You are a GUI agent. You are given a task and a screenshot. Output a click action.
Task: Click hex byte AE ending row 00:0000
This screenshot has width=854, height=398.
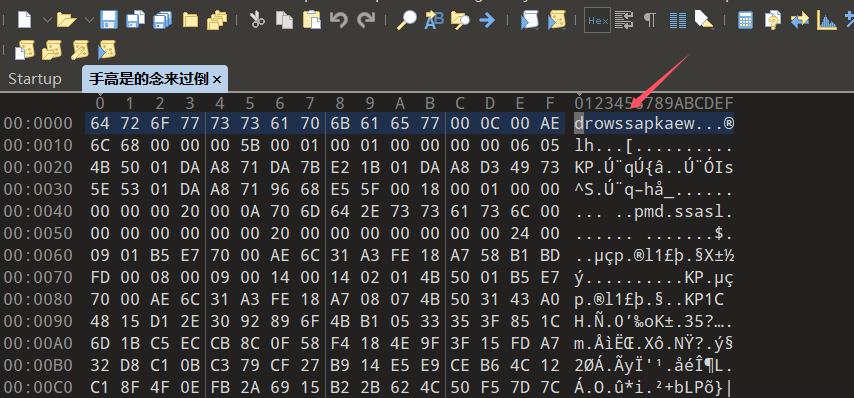click(x=550, y=124)
